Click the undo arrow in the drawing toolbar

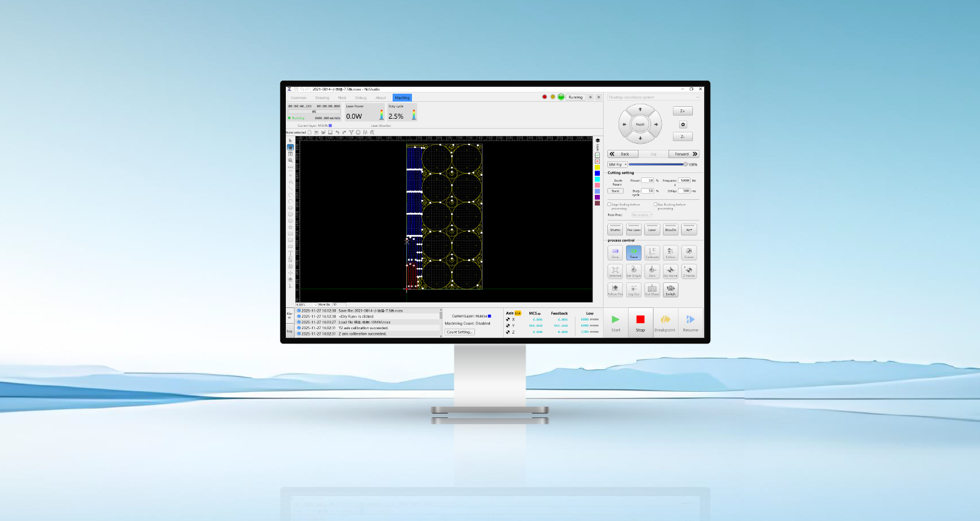(x=337, y=132)
